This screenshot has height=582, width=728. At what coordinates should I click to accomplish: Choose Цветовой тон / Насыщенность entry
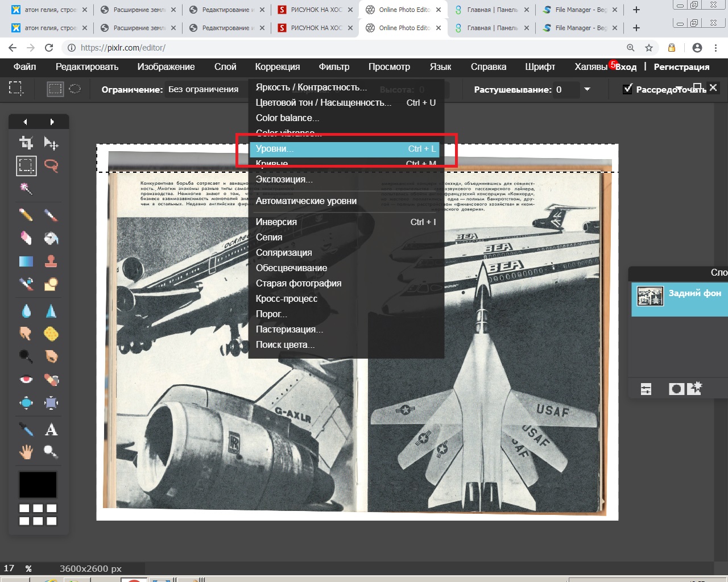pos(346,103)
